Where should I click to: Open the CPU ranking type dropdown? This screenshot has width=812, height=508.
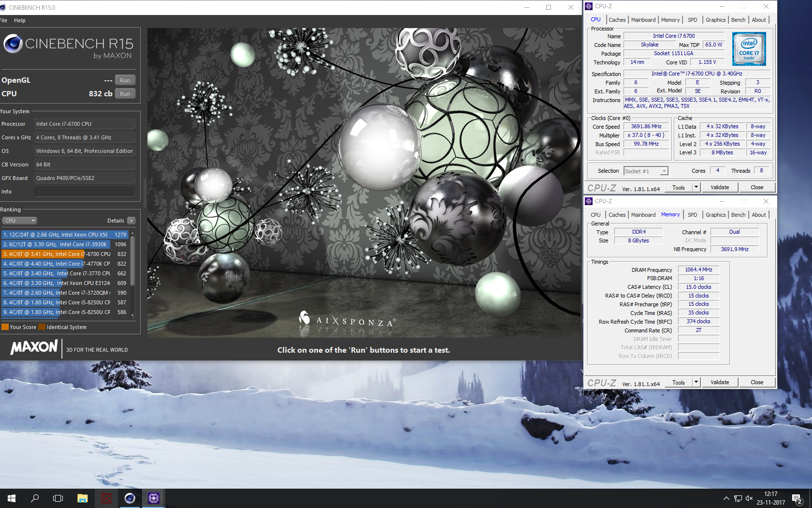click(x=20, y=221)
